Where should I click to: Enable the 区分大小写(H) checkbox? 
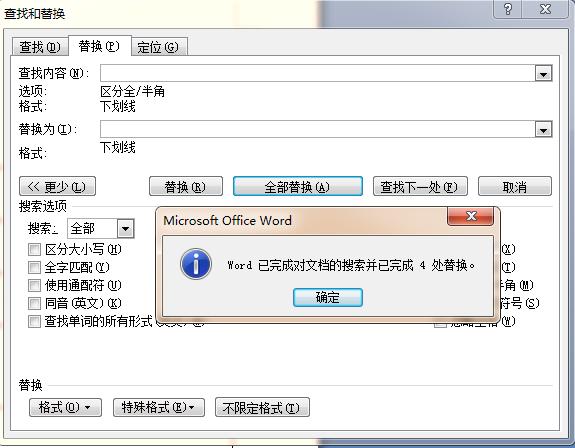tap(34, 250)
